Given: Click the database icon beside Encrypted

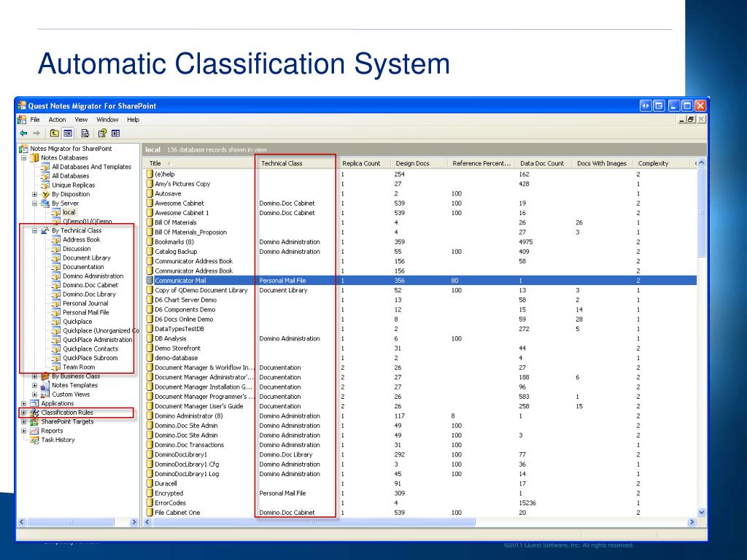Looking at the screenshot, I should click(x=150, y=494).
